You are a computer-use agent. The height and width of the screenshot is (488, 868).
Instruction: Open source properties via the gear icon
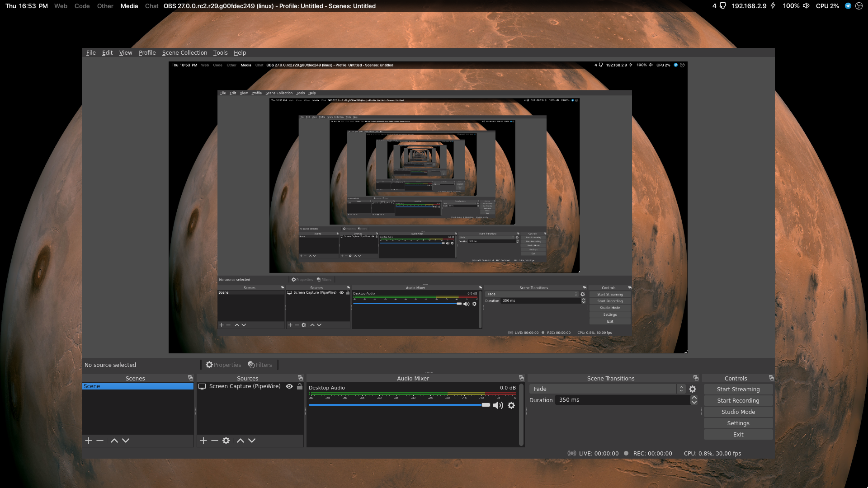click(x=226, y=441)
